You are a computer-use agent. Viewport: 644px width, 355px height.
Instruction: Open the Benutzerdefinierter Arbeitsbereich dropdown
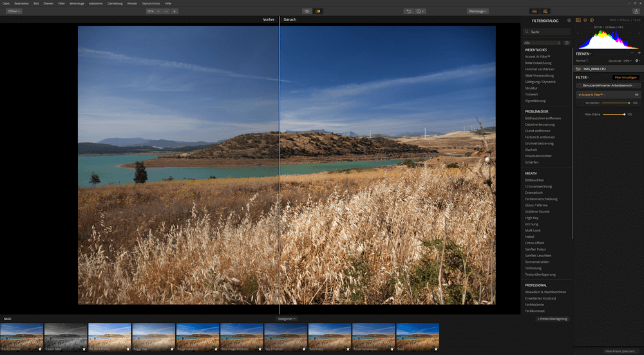pos(609,86)
